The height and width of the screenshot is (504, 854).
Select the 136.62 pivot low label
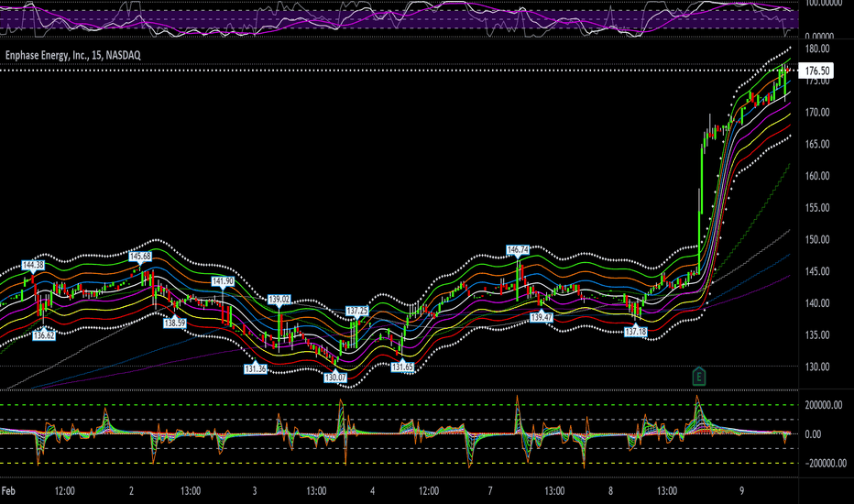click(x=44, y=335)
